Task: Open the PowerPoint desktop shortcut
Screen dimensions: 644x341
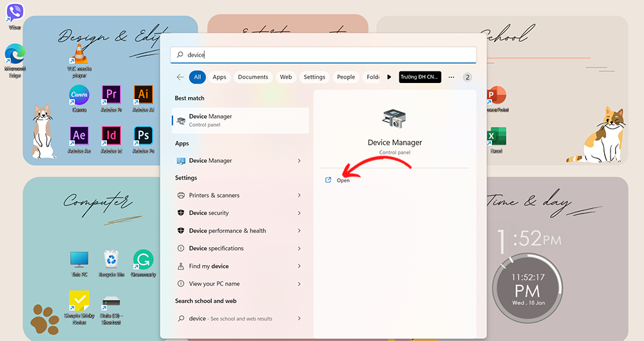Action: pyautogui.click(x=497, y=98)
